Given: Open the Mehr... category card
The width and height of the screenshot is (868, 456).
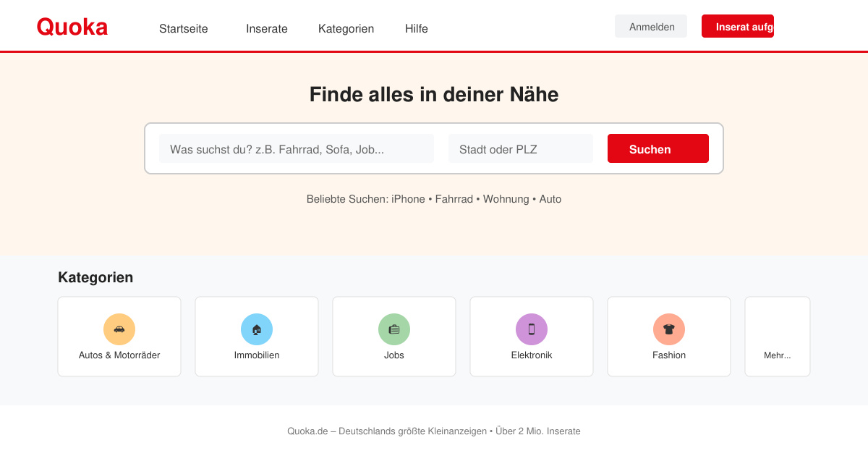Looking at the screenshot, I should 778,337.
